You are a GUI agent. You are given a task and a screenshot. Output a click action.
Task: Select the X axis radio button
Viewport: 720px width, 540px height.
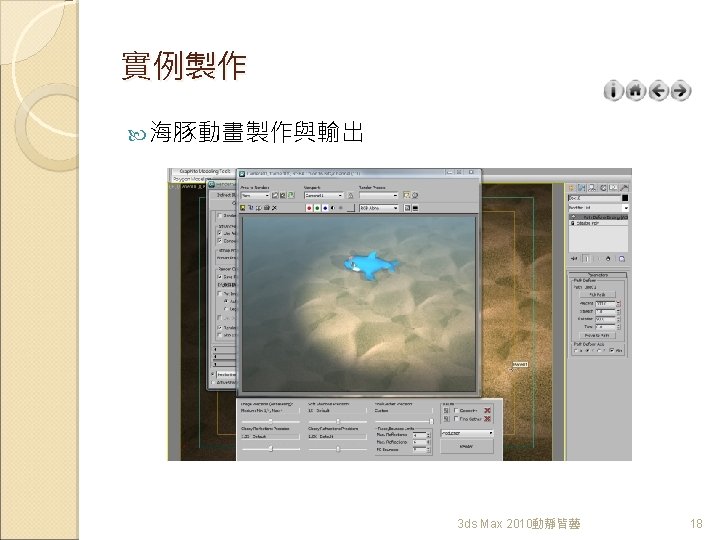576,350
